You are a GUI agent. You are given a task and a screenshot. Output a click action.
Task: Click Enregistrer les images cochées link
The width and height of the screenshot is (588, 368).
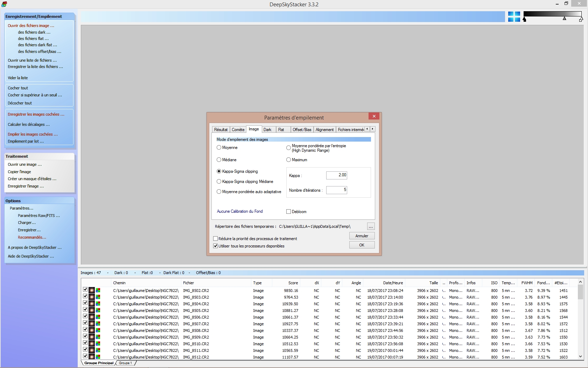(x=36, y=114)
